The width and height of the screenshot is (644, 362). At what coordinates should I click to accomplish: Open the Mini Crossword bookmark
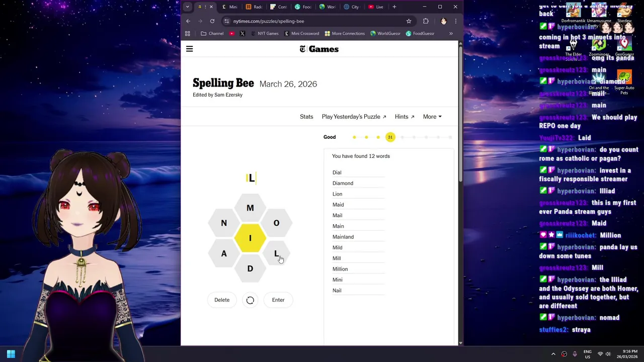pos(301,34)
